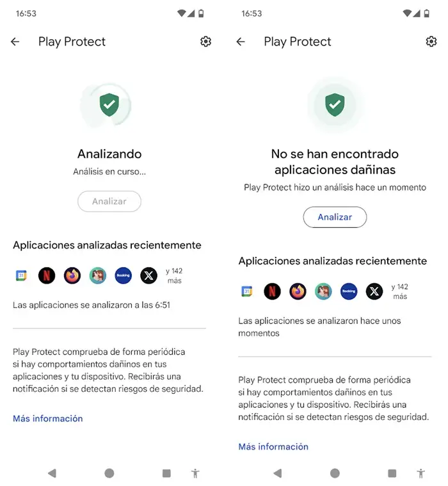
Task: Expand the 'y 142 más' list on right
Action: coord(399,291)
